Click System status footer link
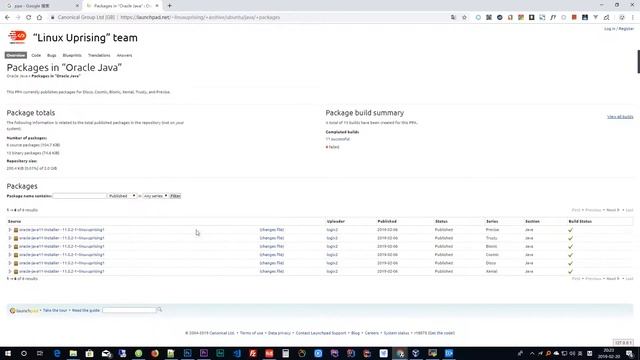640x360 pixels. click(x=396, y=333)
